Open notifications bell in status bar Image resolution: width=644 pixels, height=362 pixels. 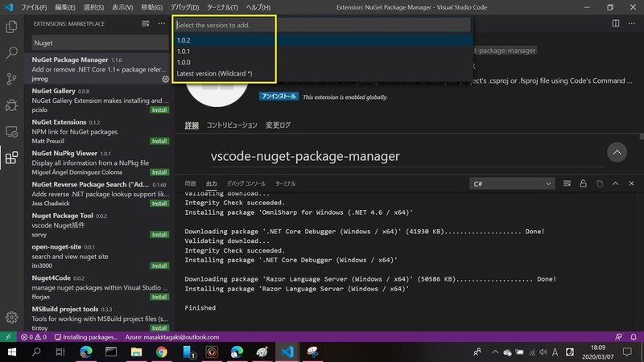634,337
